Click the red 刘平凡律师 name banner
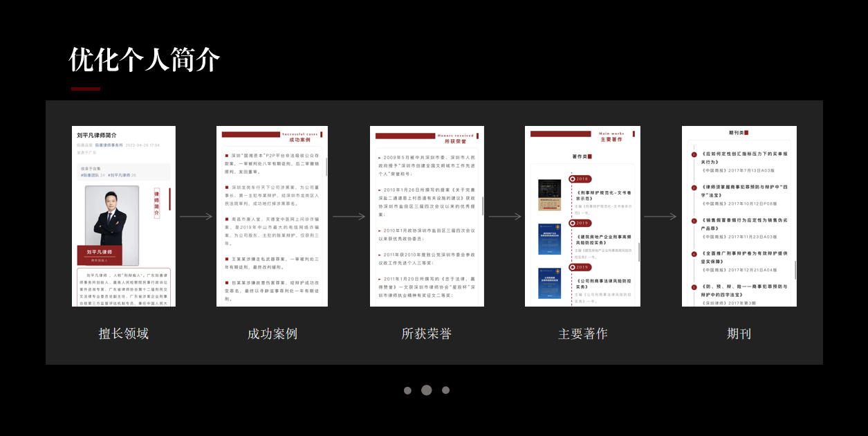The width and height of the screenshot is (868, 436). click(x=99, y=255)
